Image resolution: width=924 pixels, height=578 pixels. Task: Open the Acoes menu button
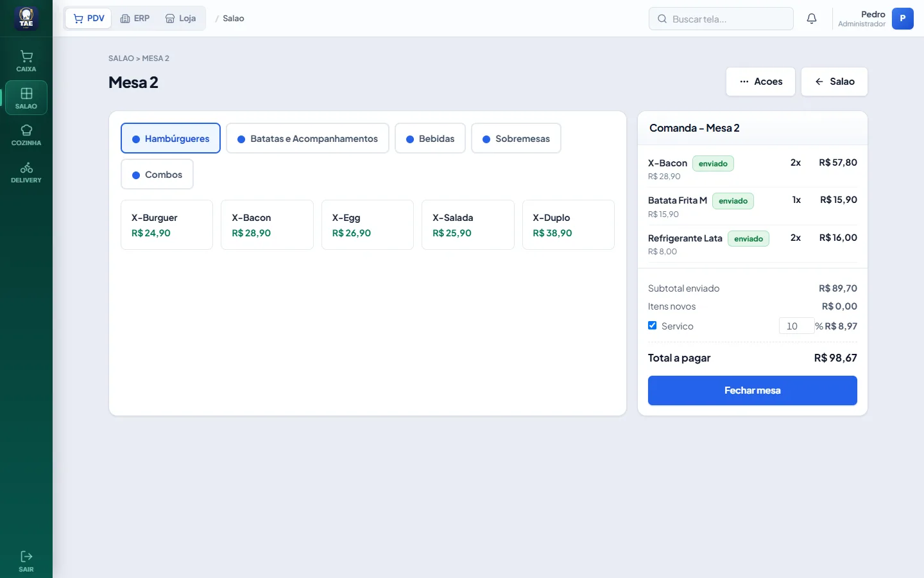760,82
